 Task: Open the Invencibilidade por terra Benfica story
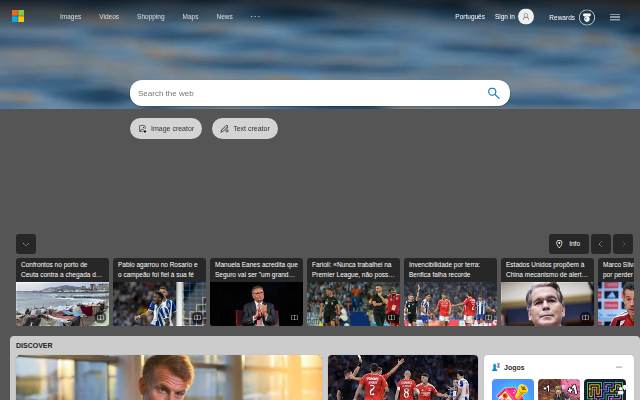tap(450, 292)
